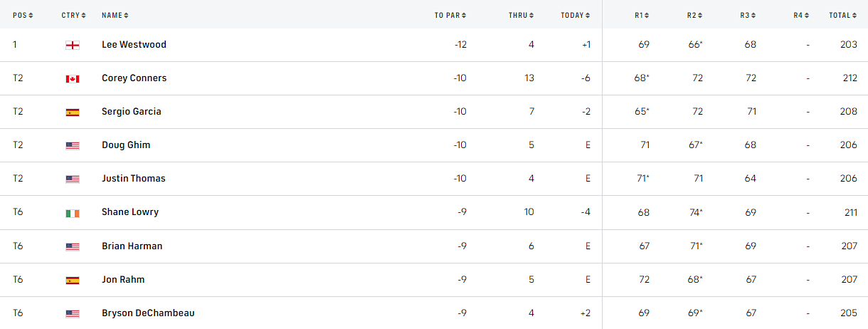Sort table by NAME header

pos(115,15)
